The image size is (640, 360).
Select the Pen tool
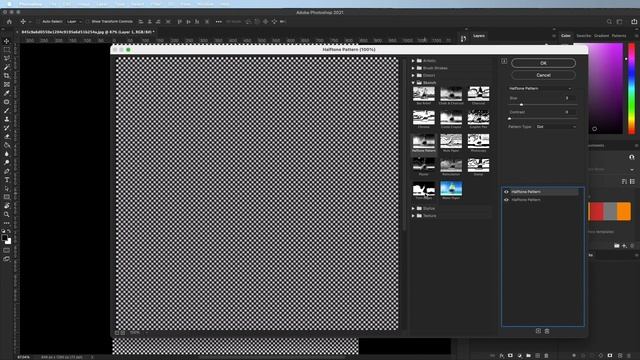7,171
